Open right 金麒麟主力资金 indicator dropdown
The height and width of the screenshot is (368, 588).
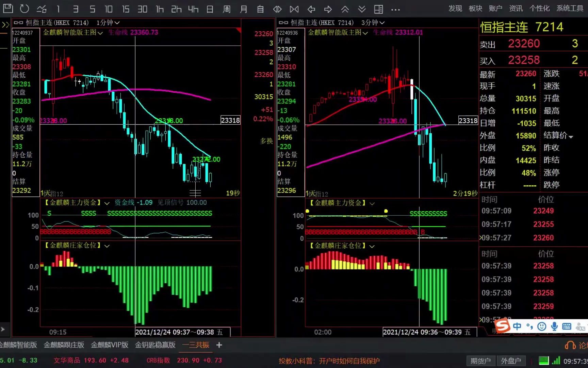coord(372,203)
